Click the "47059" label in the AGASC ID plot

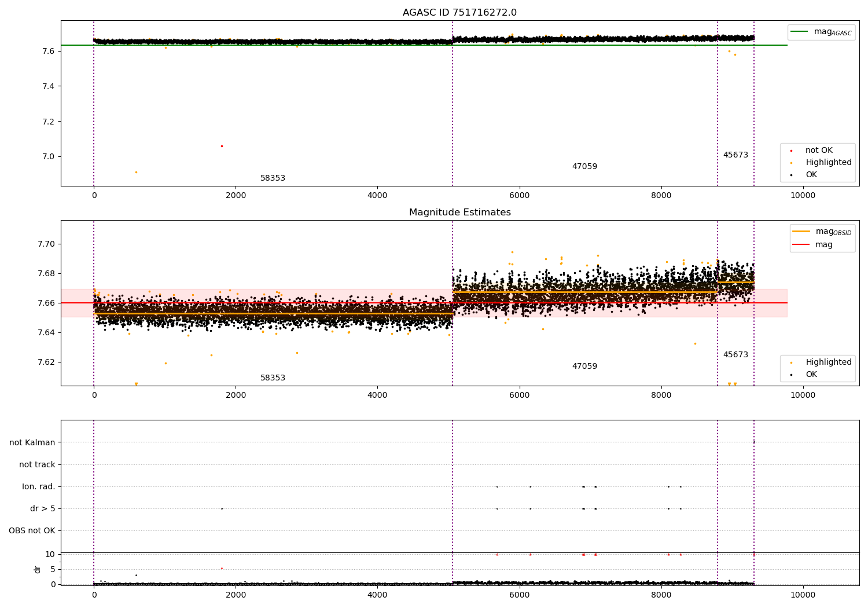(584, 167)
